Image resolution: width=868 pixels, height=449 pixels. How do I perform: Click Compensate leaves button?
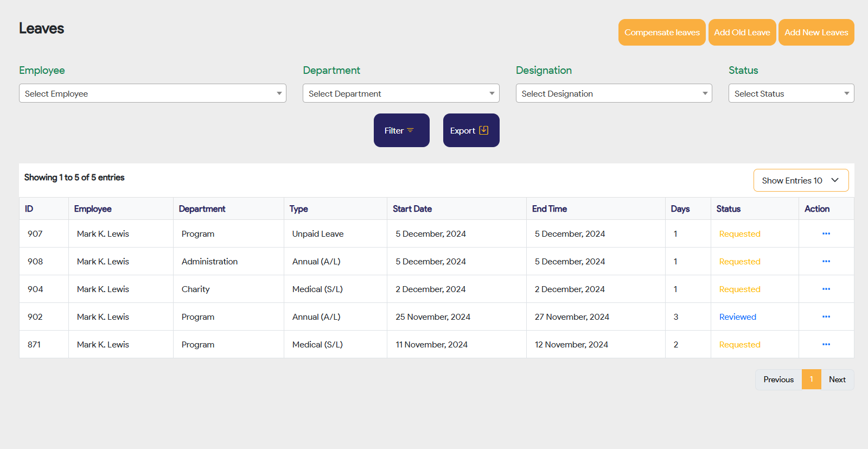(662, 33)
